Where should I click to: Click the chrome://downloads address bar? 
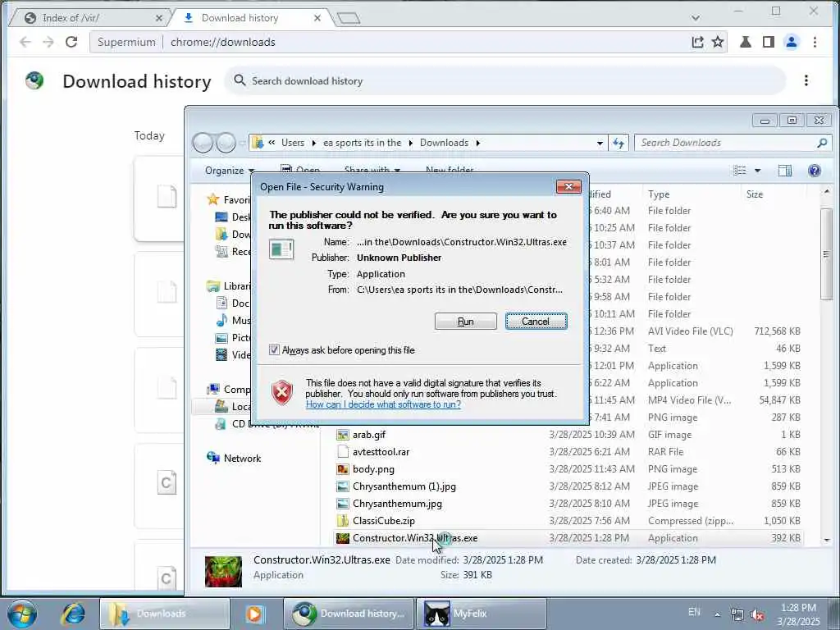click(x=223, y=42)
